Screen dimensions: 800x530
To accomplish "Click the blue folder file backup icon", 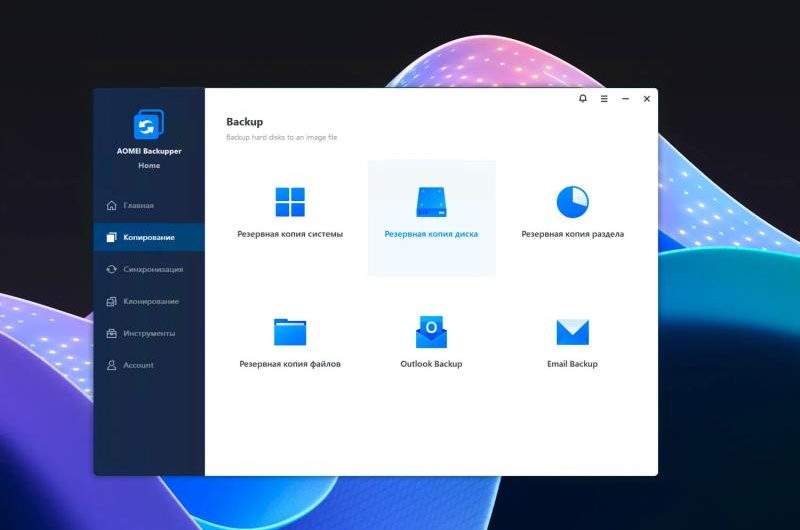I will pos(290,332).
